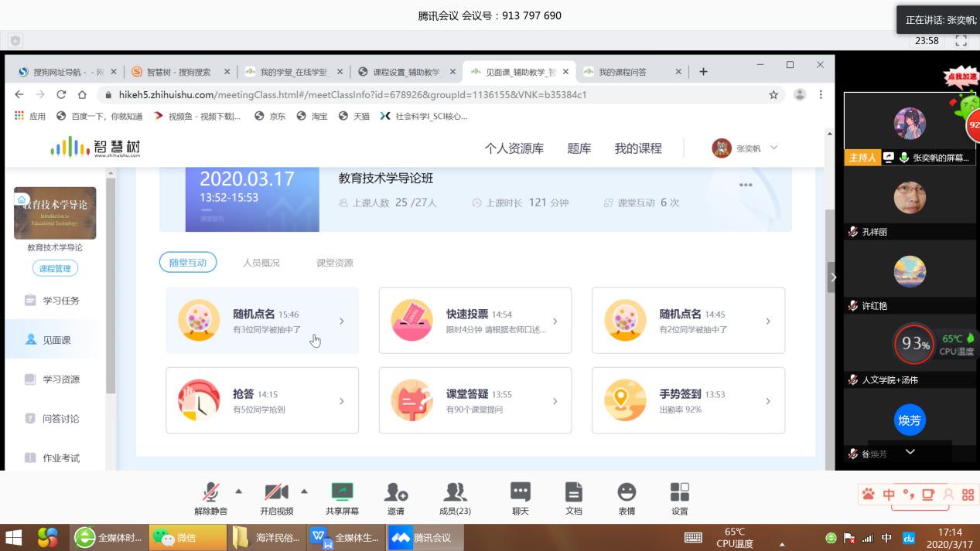Open the 快速投票 activity card
The height and width of the screenshot is (551, 980).
[475, 321]
